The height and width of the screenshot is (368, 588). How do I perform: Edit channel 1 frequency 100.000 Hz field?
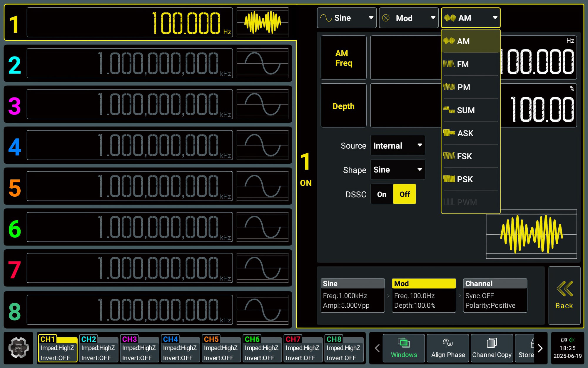tap(130, 22)
